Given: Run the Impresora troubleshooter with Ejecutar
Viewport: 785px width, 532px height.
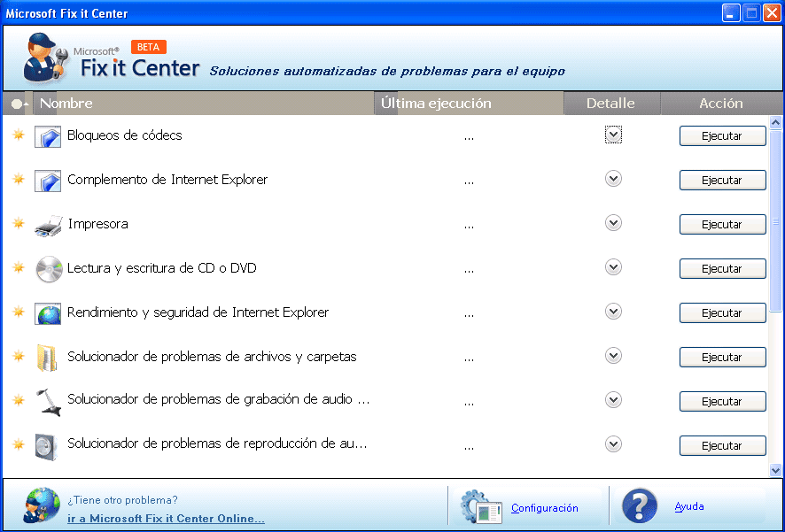Looking at the screenshot, I should point(722,225).
